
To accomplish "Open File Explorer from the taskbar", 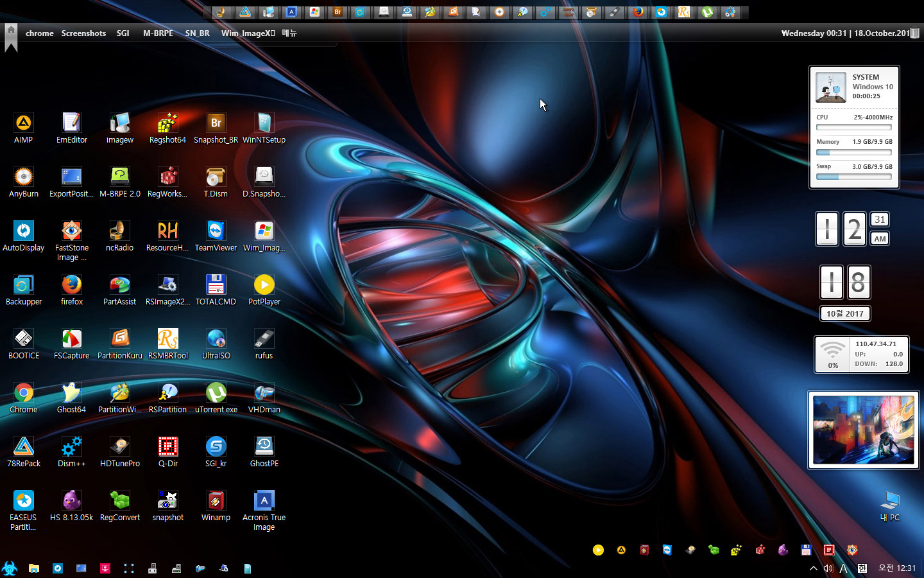I will coord(34,568).
